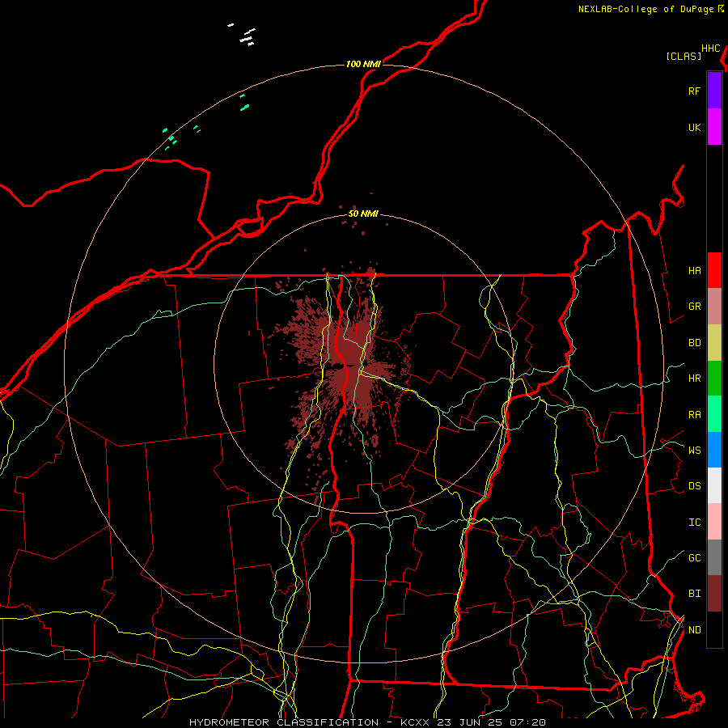Image resolution: width=728 pixels, height=728 pixels.
Task: Click the 'ND' legend label
Action: (694, 629)
